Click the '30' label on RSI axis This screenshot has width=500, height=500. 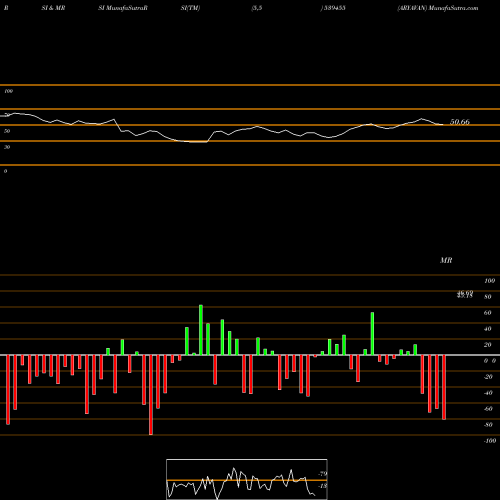tap(7, 147)
